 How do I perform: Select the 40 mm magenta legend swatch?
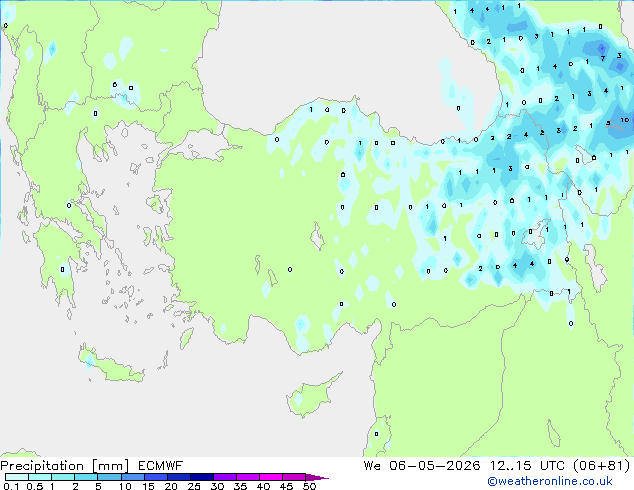(271, 477)
